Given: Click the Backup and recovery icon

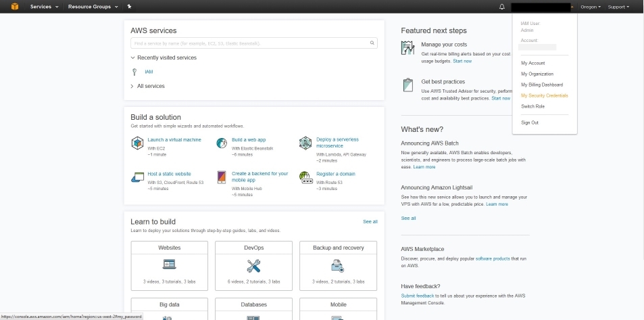Looking at the screenshot, I should [x=338, y=266].
